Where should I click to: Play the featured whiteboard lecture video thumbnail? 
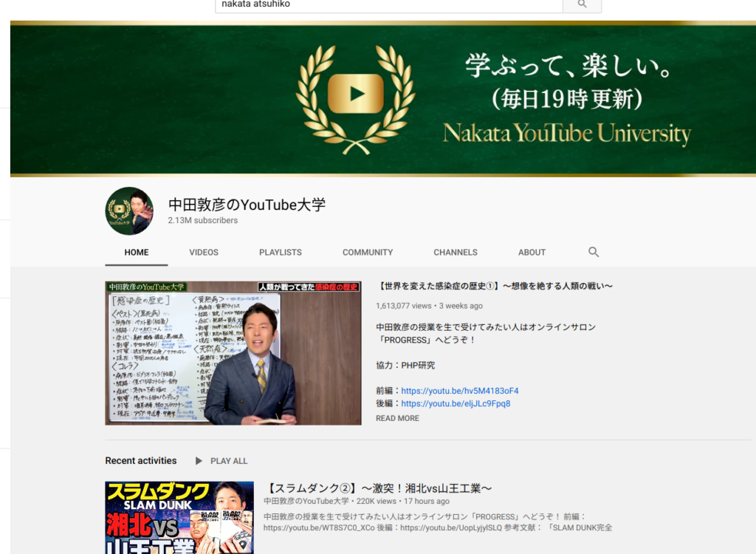(x=233, y=353)
